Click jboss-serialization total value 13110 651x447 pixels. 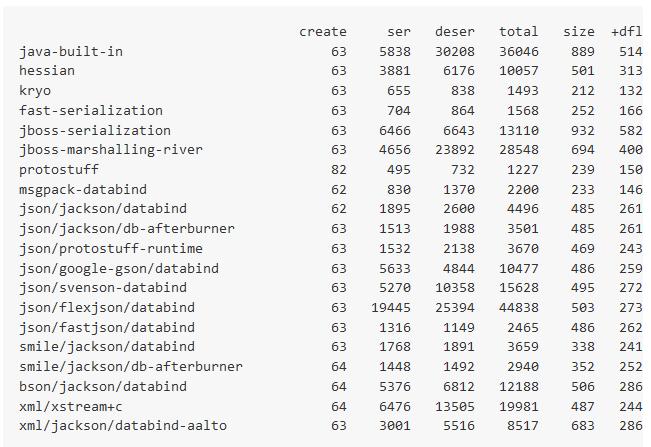click(x=519, y=130)
